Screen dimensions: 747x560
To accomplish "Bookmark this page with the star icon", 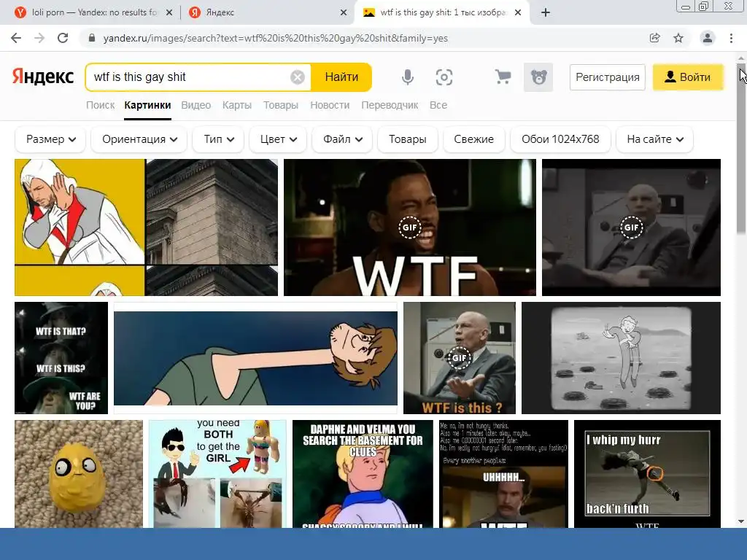I will pos(678,38).
